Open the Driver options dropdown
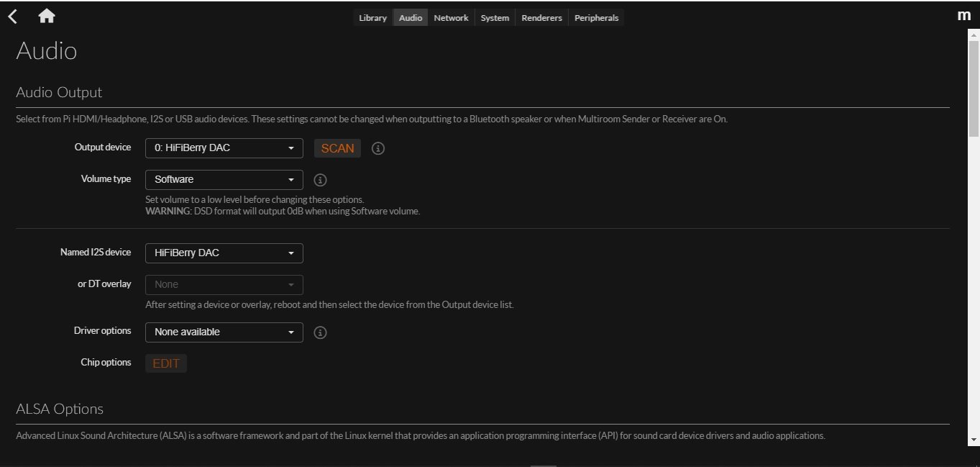 pos(224,332)
